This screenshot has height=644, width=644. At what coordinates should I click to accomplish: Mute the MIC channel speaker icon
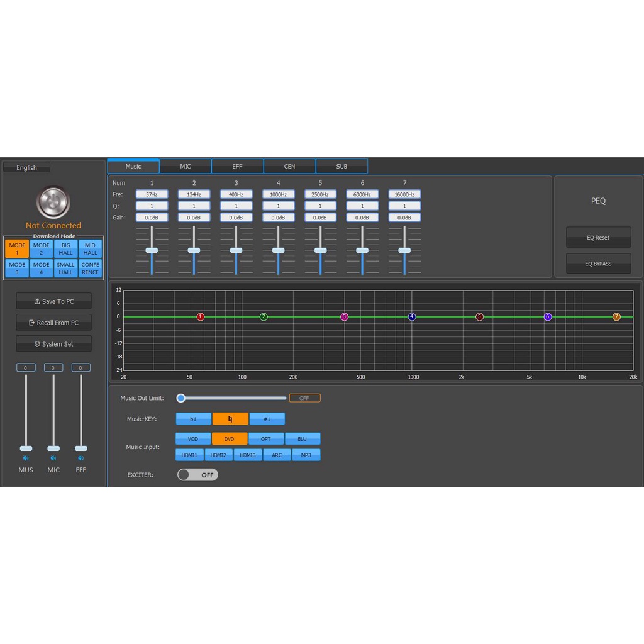(x=53, y=458)
